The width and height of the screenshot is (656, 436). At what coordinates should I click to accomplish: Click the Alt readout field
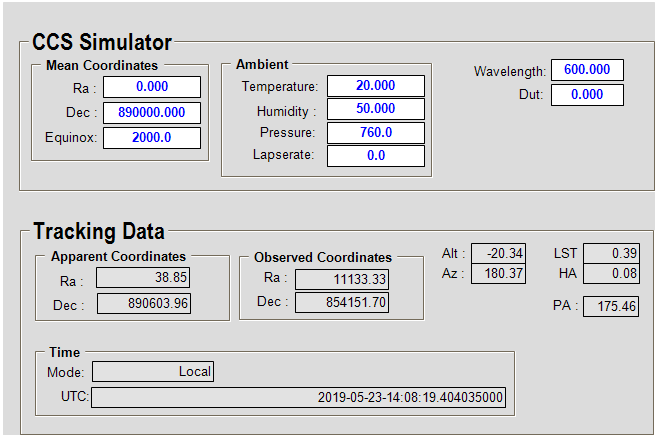[499, 254]
